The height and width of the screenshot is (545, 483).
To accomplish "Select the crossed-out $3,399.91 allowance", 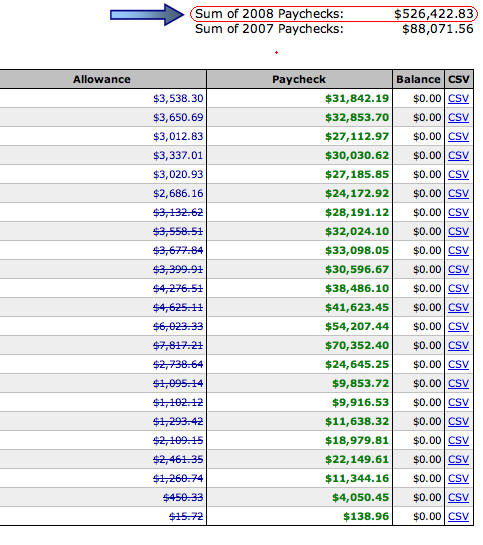I will [x=178, y=270].
